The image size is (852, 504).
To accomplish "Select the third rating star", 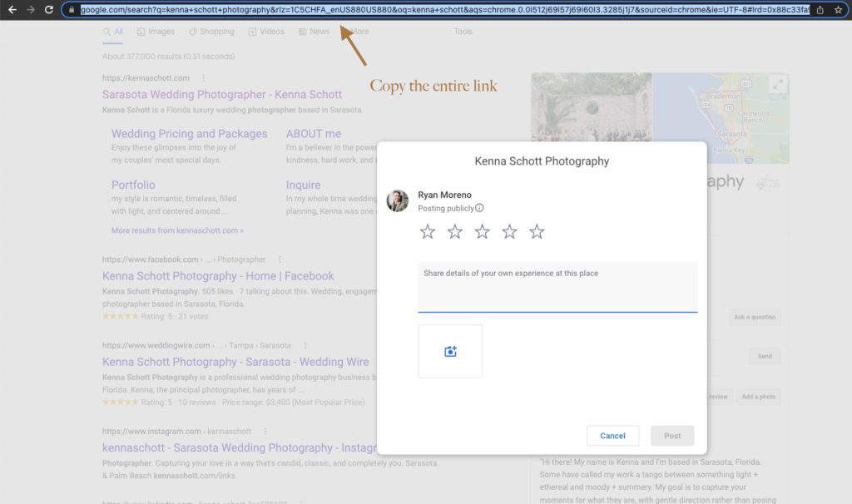I will [483, 232].
